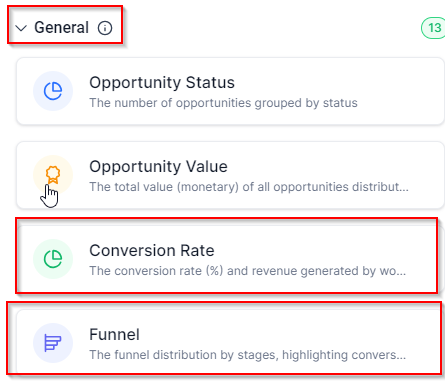Click the Conversion Rate description text
445x383 pixels.
click(248, 271)
